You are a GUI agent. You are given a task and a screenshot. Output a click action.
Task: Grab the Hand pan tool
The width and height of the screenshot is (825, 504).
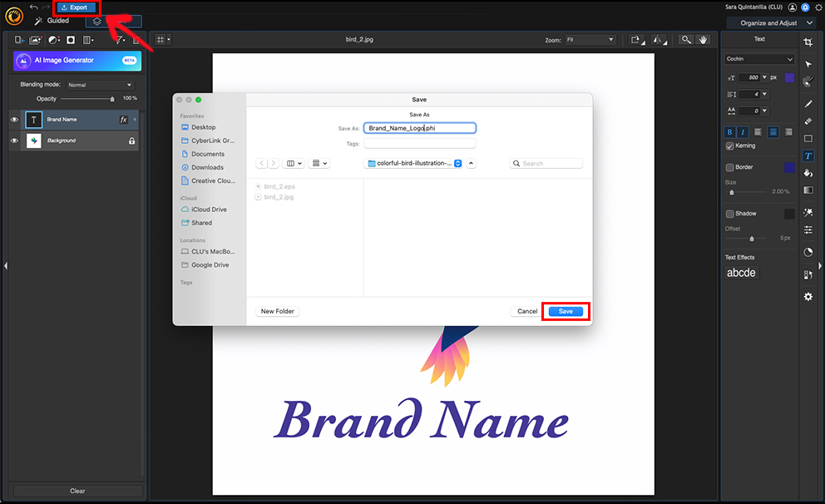[704, 39]
